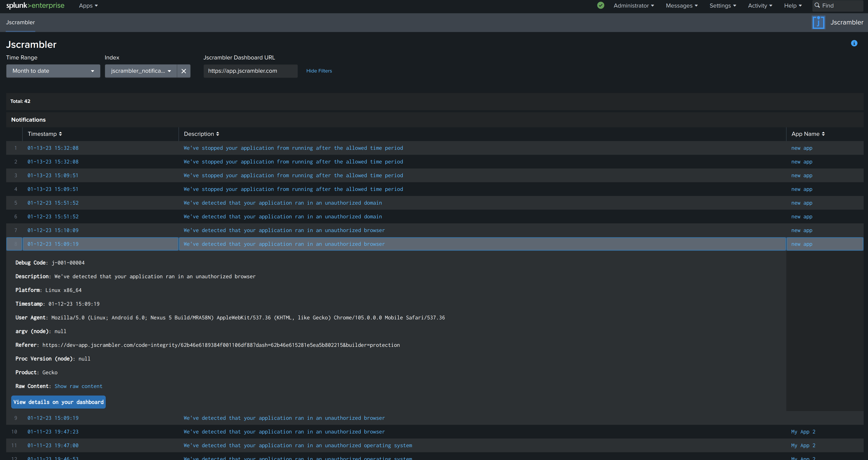Click timestamp 01-13-23 15:09:51 in row 3
The image size is (868, 460).
point(53,176)
